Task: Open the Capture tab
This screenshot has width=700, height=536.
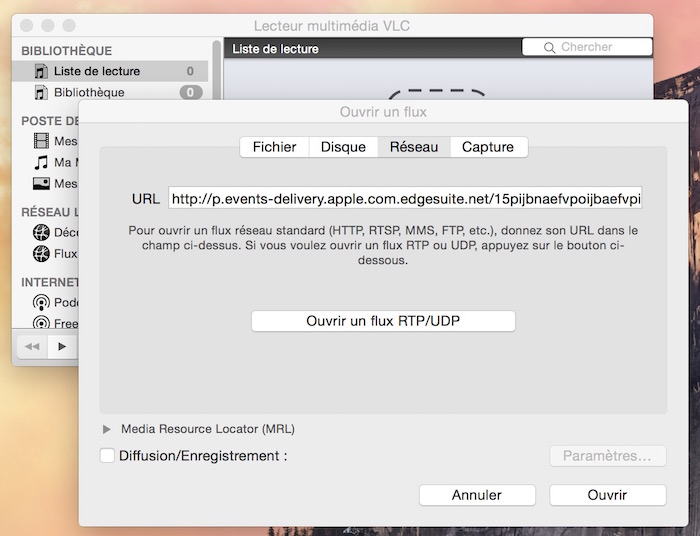Action: (488, 147)
